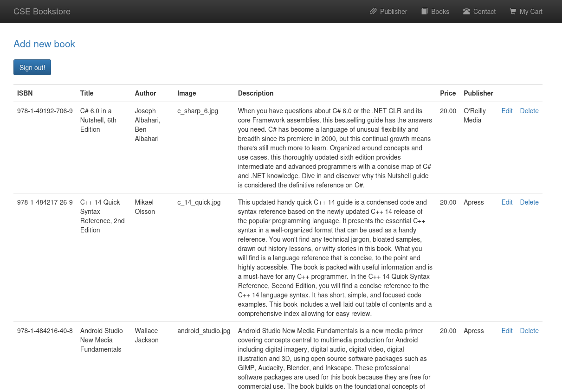This screenshot has width=562, height=392.
Task: Click the CSE Bookstore brand link
Action: click(42, 12)
